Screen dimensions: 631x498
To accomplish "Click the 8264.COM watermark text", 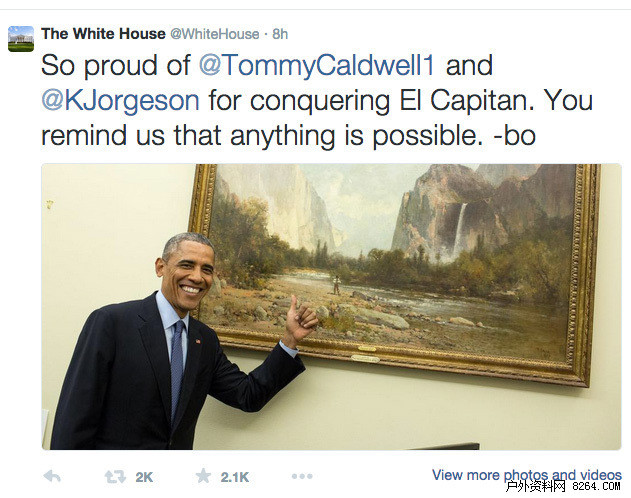I will click(596, 487).
